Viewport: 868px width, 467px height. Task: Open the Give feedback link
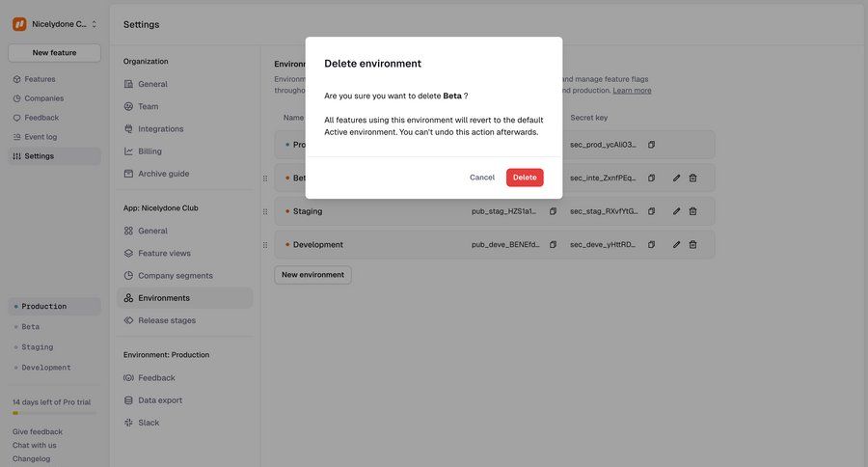[37, 431]
